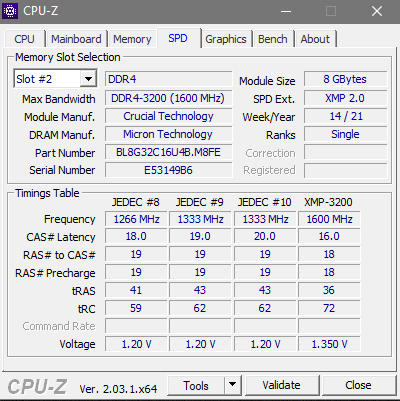
Task: Open the Tools dropdown arrow
Action: [233, 385]
